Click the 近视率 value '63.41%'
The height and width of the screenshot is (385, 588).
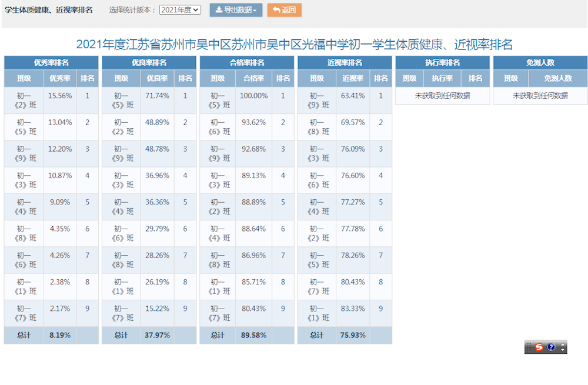point(353,96)
